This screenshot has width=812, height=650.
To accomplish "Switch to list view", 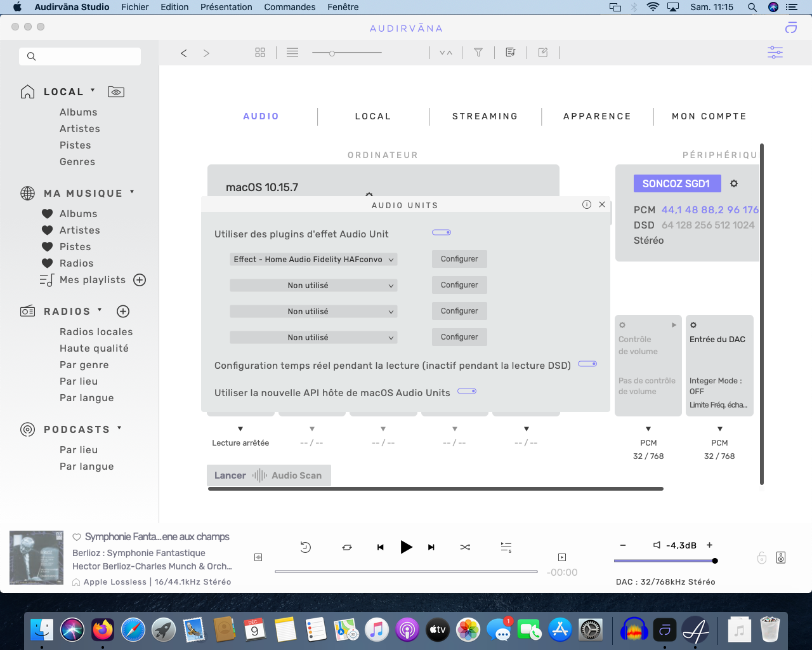I will click(292, 53).
